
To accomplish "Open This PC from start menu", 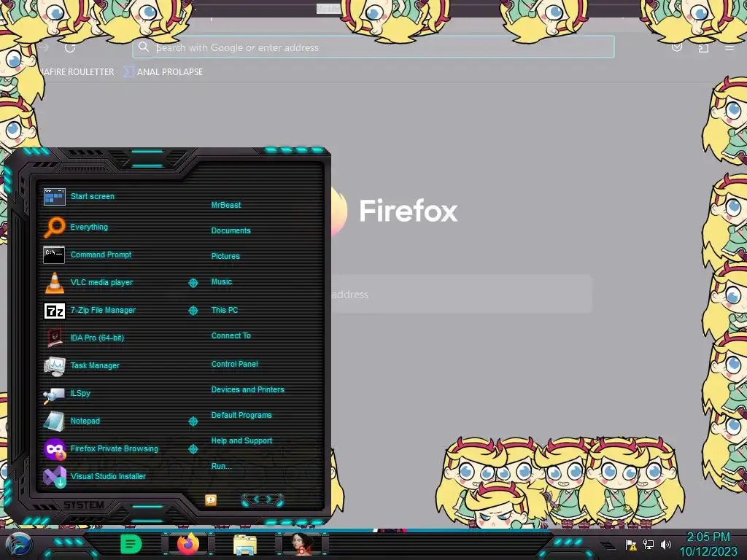I will [x=225, y=310].
